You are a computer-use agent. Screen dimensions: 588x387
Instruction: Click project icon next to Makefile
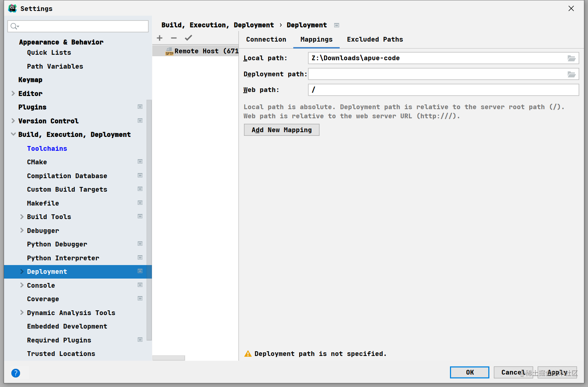(x=140, y=203)
